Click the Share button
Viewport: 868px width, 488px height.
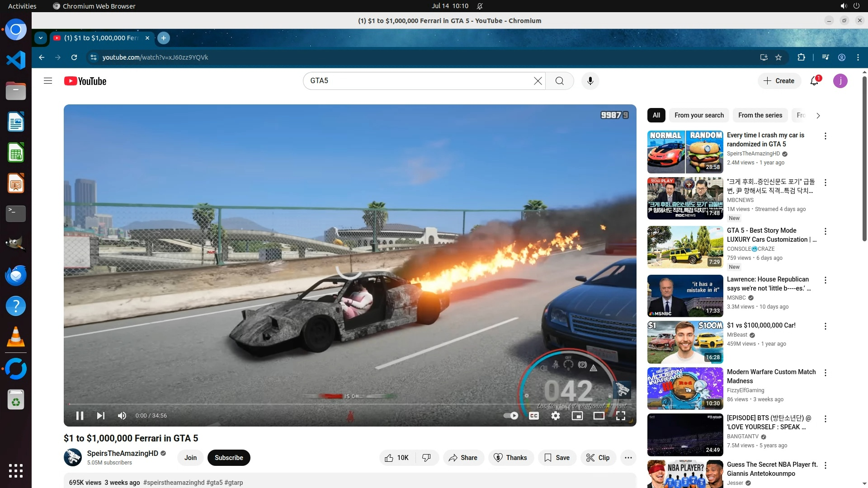pyautogui.click(x=463, y=458)
